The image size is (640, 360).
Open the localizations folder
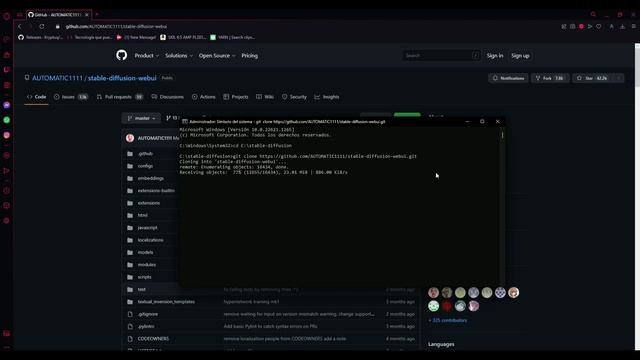[x=151, y=240]
